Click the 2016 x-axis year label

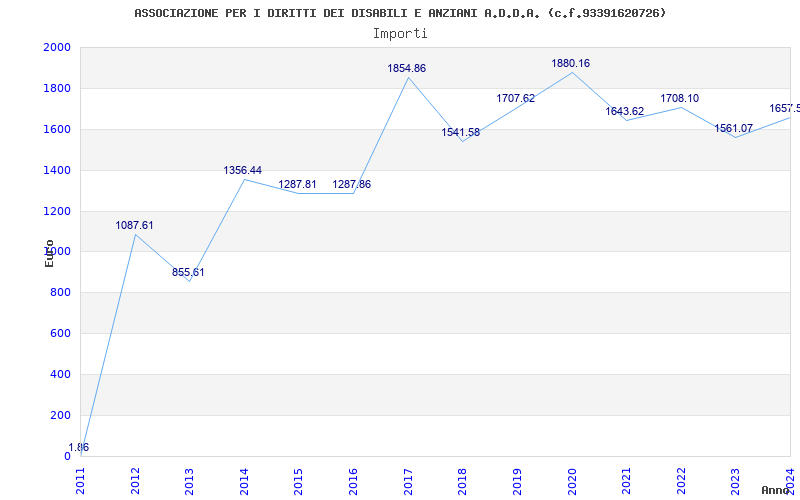tap(353, 482)
